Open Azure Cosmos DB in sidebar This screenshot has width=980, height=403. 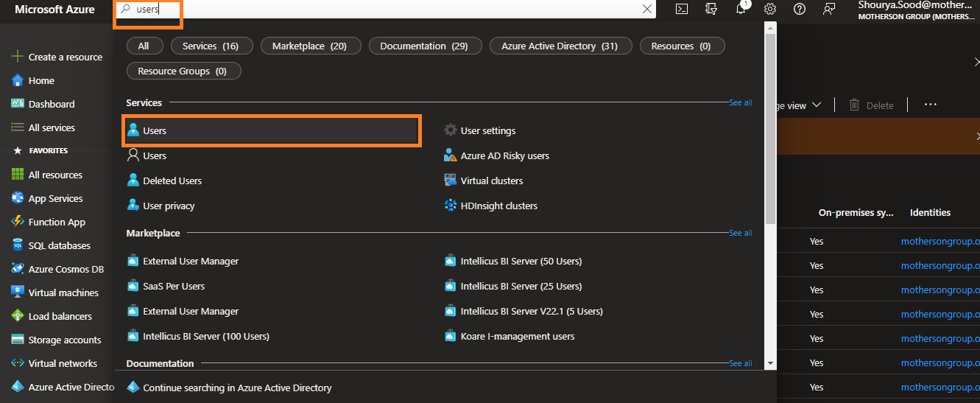point(57,269)
